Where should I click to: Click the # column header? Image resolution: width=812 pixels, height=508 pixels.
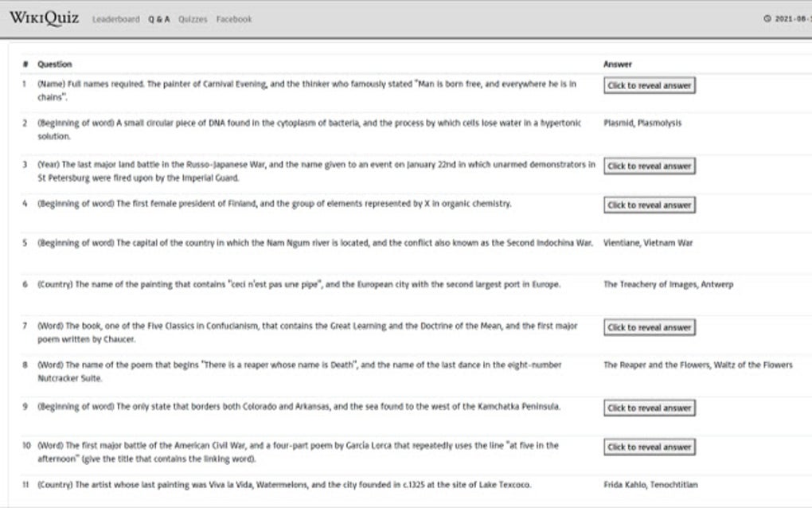coord(25,64)
